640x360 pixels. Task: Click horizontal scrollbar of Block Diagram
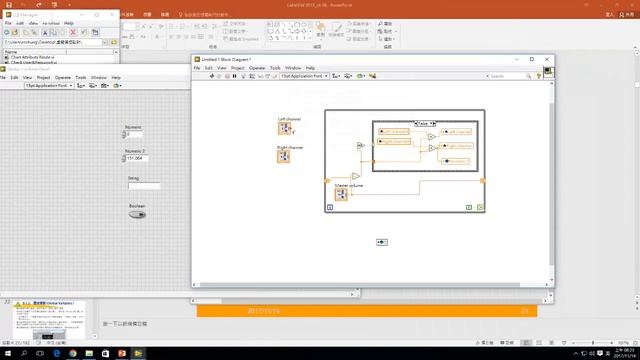coord(359,284)
